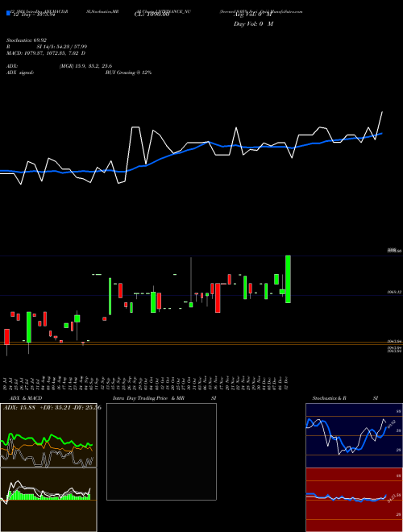Screen dimensions: 403x532
Task: Click the Intra Day Trading Price & MRSI title
Action: (164, 398)
